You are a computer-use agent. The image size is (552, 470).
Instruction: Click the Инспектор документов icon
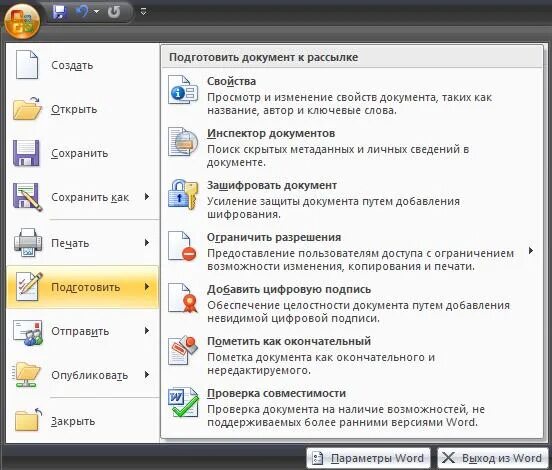point(183,142)
